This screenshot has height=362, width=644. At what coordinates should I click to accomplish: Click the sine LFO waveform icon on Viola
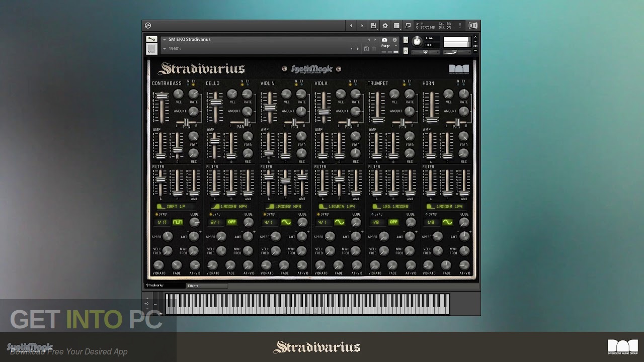[x=340, y=222]
